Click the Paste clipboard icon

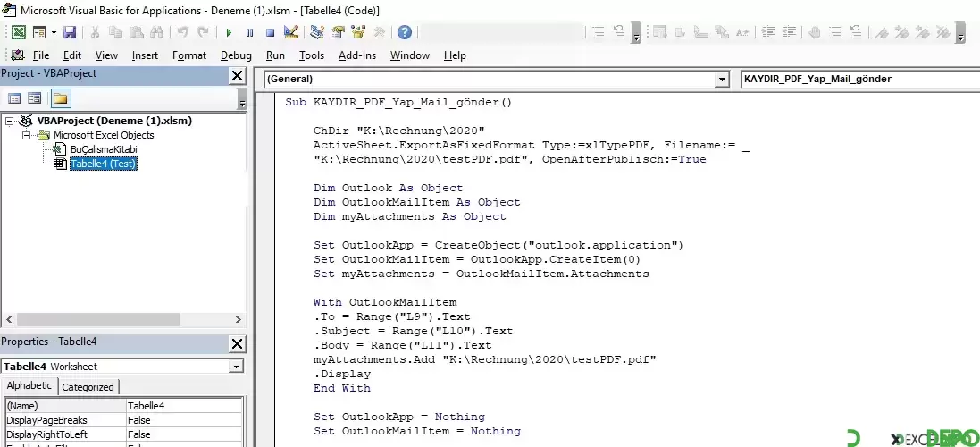pos(137,32)
